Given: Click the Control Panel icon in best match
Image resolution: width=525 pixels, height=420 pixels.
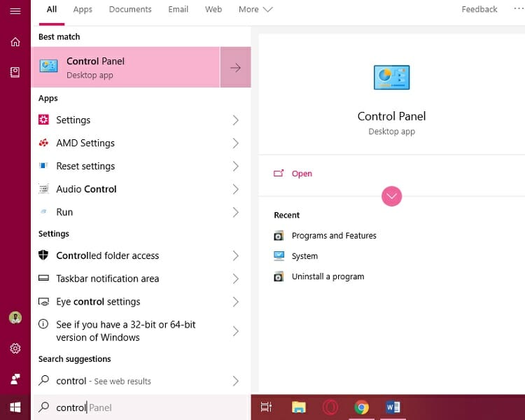Looking at the screenshot, I should tap(48, 66).
